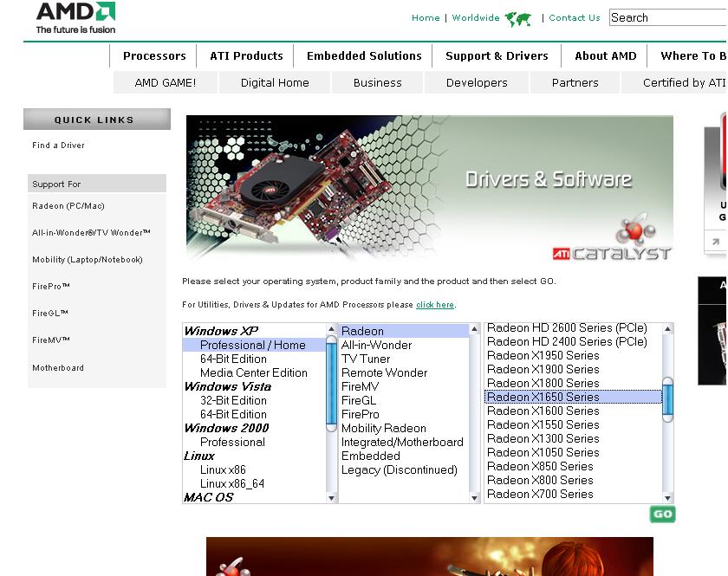Open the Support & Drivers menu

497,55
